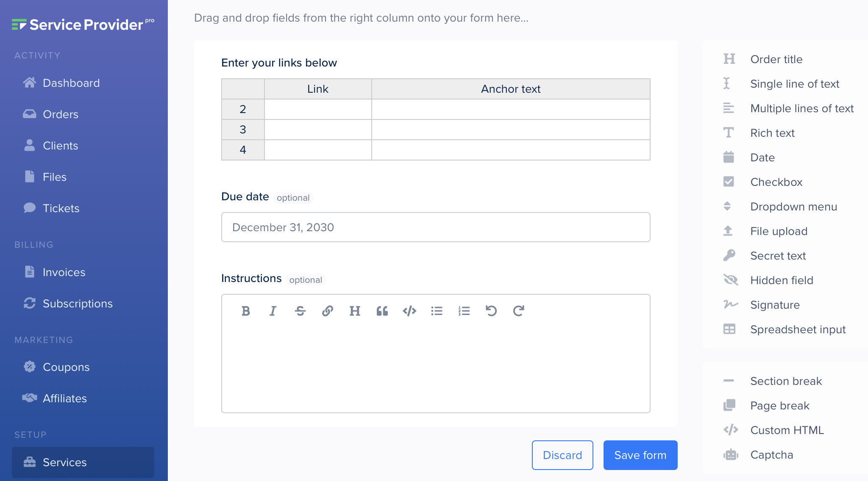Click the Redo action icon
868x481 pixels.
pyautogui.click(x=519, y=310)
